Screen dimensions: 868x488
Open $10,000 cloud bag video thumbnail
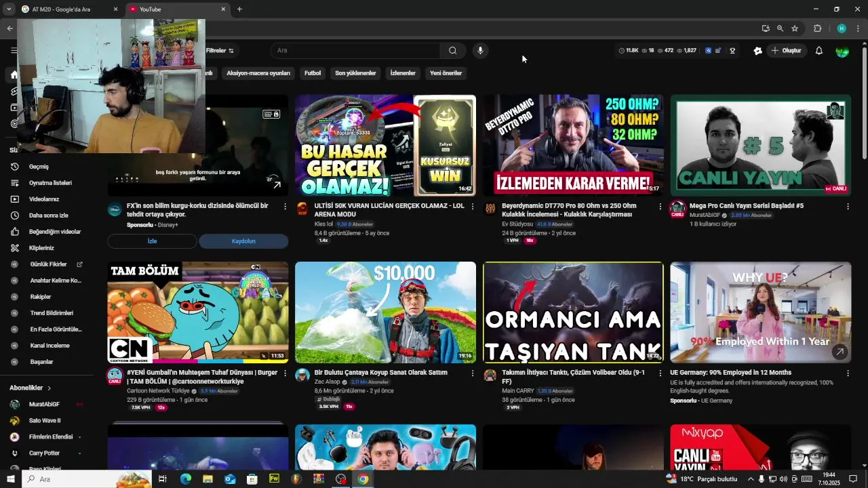(385, 312)
